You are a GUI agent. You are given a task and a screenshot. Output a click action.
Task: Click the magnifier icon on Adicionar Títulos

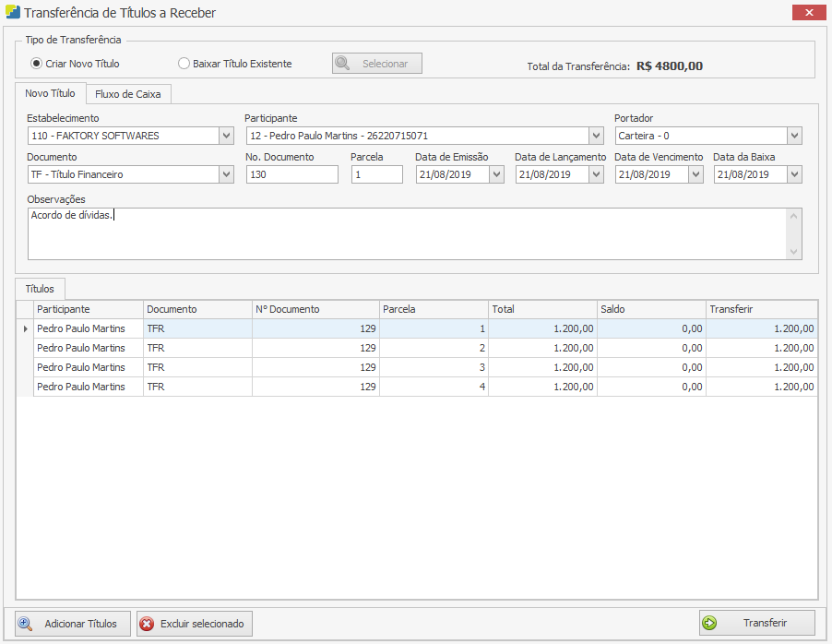point(26,624)
